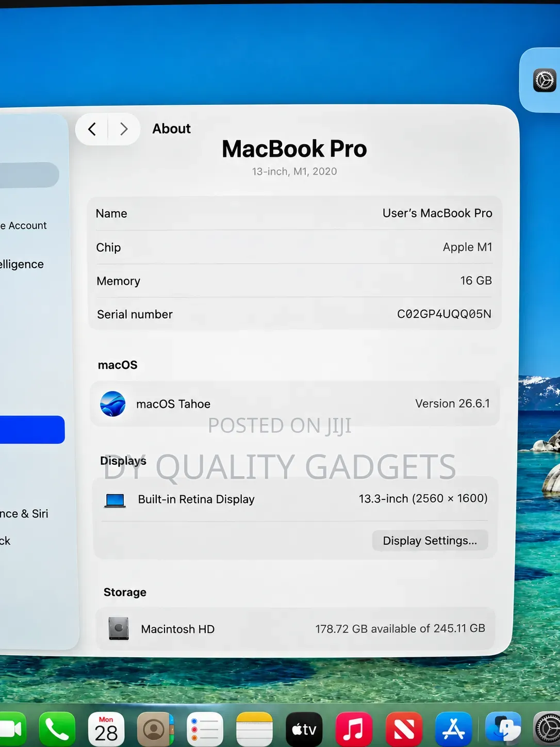This screenshot has width=560, height=747.
Task: Open the Phone app in the Dock
Action: [57, 729]
